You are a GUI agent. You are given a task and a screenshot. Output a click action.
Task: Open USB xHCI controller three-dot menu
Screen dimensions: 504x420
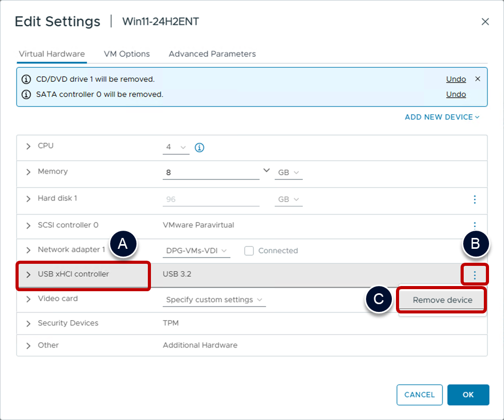(475, 275)
